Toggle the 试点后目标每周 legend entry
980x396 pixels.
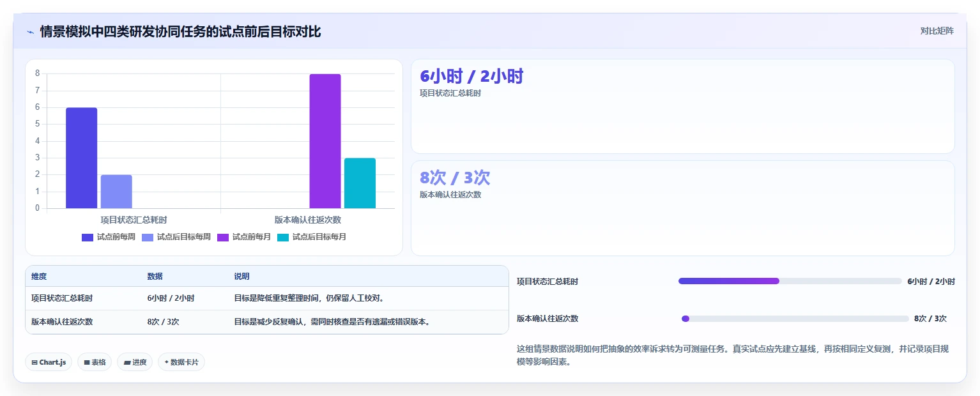tap(176, 237)
